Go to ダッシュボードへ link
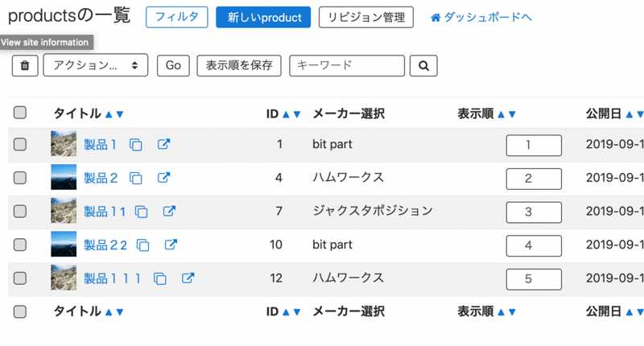The image size is (644, 346). click(481, 17)
